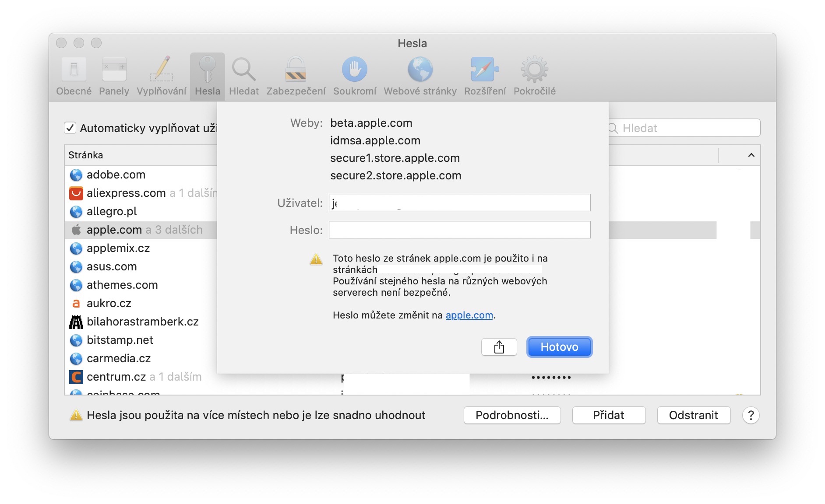This screenshot has width=825, height=504.
Task: Follow the apple.com link in the warning
Action: click(x=469, y=315)
